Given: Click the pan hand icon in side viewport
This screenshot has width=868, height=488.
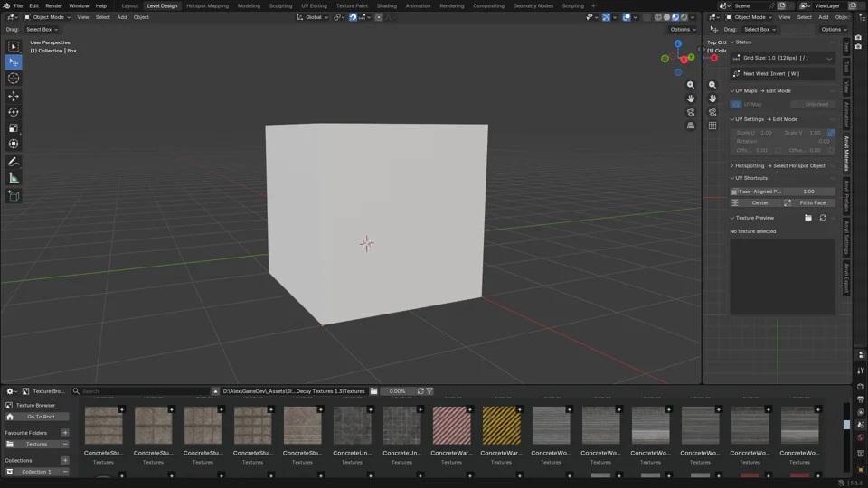Looking at the screenshot, I should pos(712,99).
